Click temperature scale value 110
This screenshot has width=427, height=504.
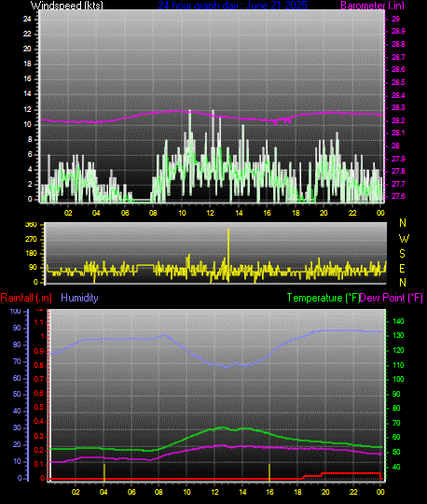398,365
